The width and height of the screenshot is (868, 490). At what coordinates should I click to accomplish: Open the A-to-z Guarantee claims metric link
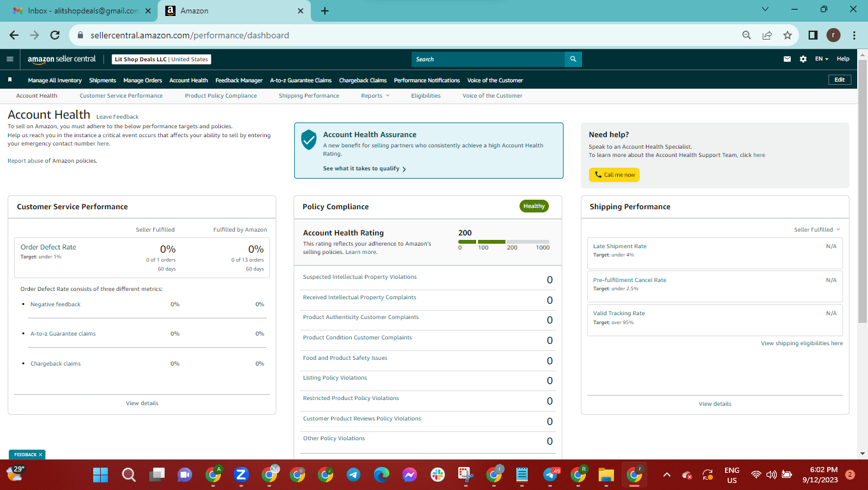[63, 334]
